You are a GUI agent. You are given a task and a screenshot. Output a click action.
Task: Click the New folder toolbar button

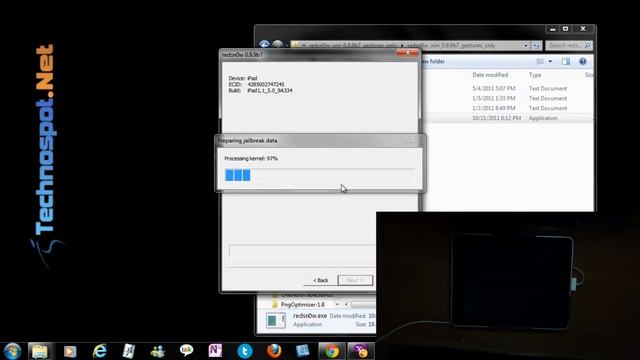pyautogui.click(x=433, y=61)
